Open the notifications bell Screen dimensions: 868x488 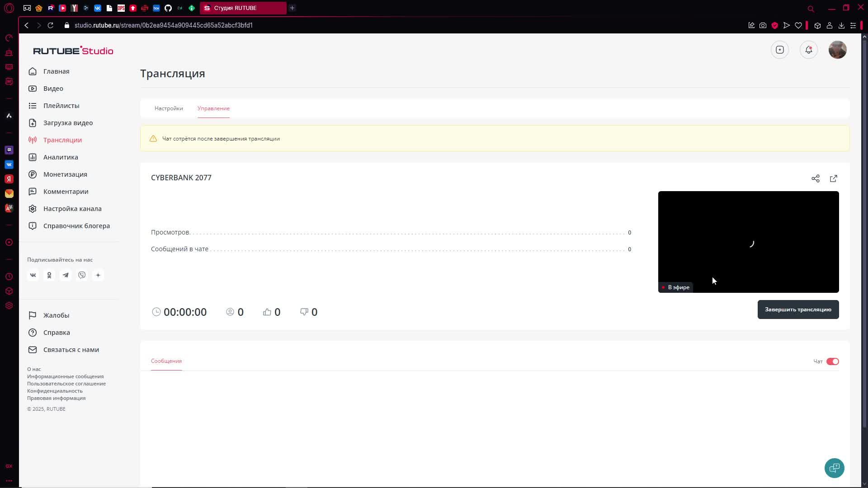[808, 50]
